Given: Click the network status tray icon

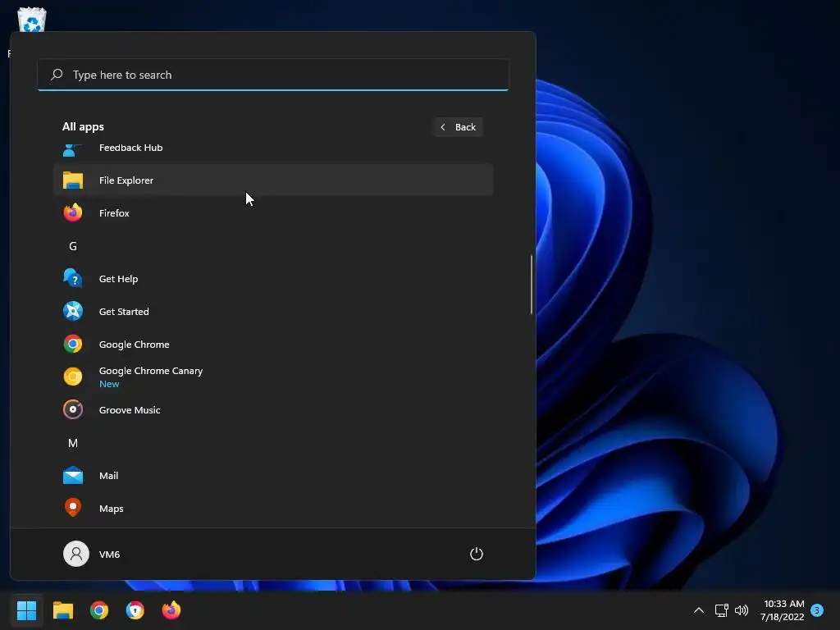Looking at the screenshot, I should point(721,610).
